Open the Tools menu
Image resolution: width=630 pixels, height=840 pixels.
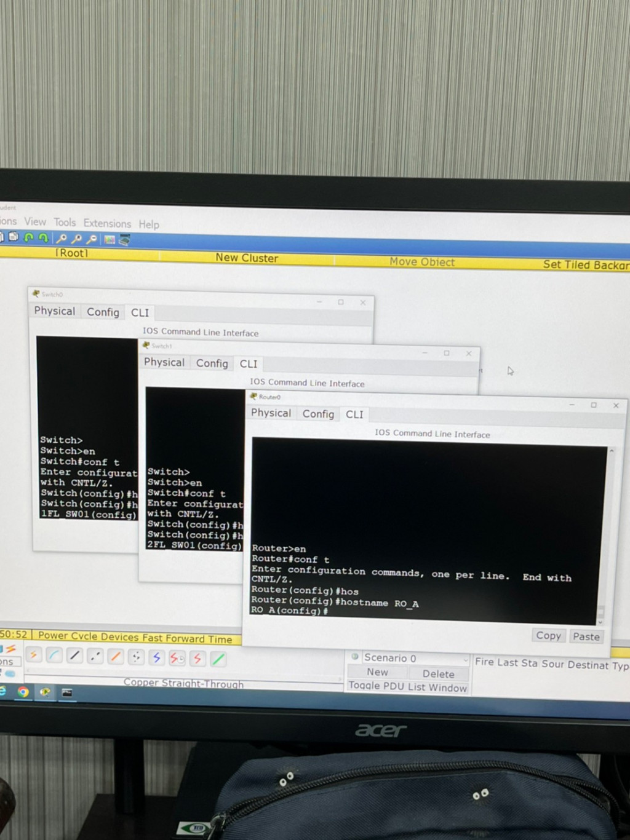pos(65,223)
